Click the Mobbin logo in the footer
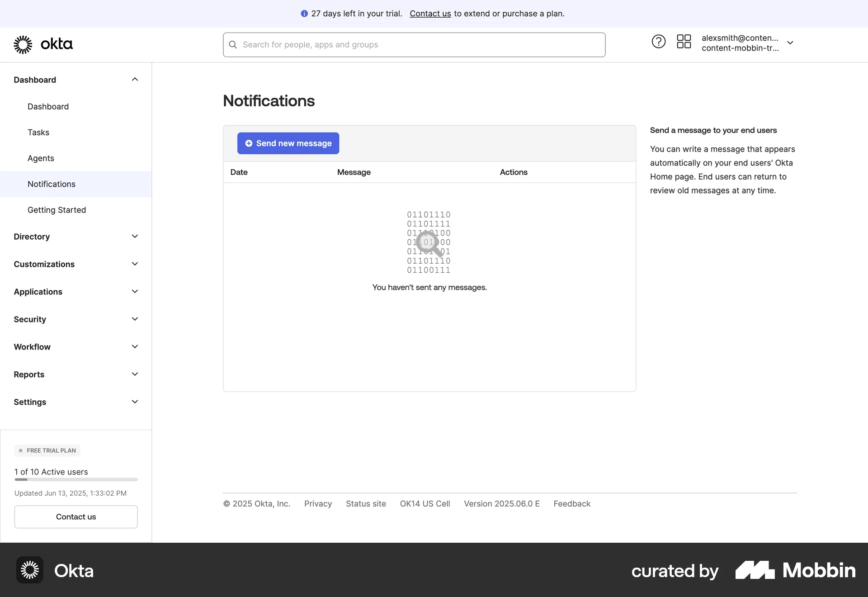Image resolution: width=868 pixels, height=597 pixels. point(795,570)
